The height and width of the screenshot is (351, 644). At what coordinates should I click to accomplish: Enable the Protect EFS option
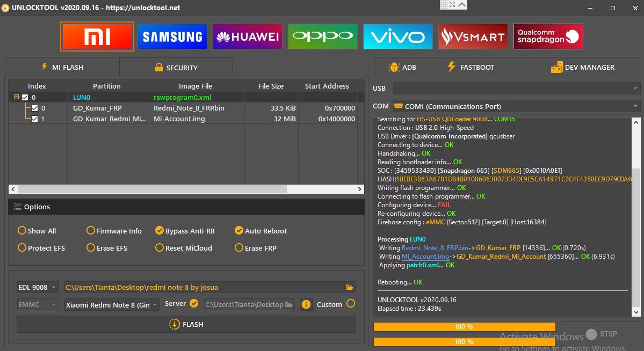point(41,248)
